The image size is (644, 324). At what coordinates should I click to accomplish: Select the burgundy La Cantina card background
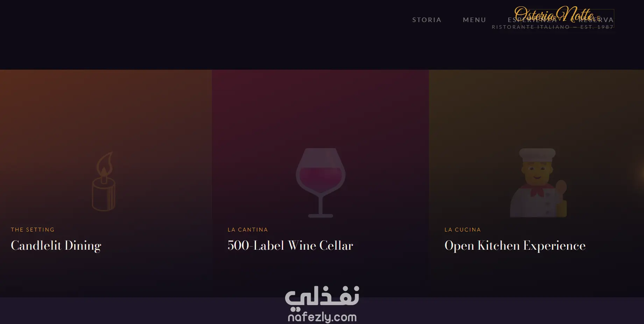[x=320, y=112]
